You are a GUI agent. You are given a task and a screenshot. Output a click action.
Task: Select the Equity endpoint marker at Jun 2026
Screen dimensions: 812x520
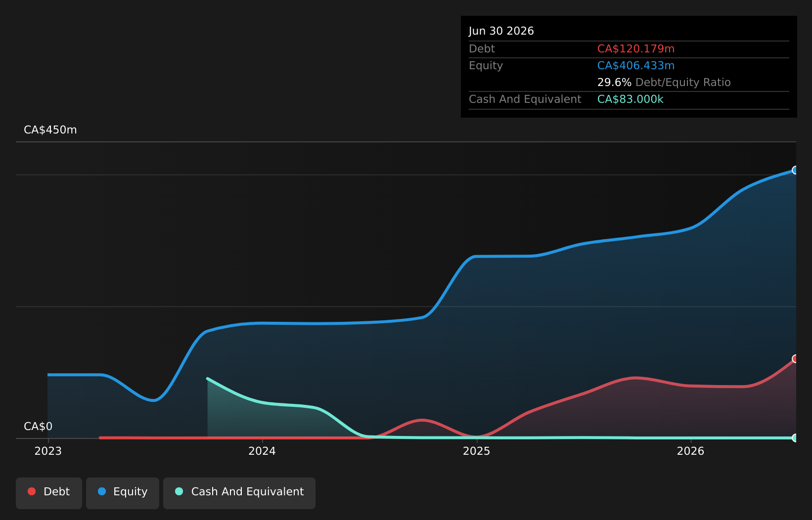795,170
